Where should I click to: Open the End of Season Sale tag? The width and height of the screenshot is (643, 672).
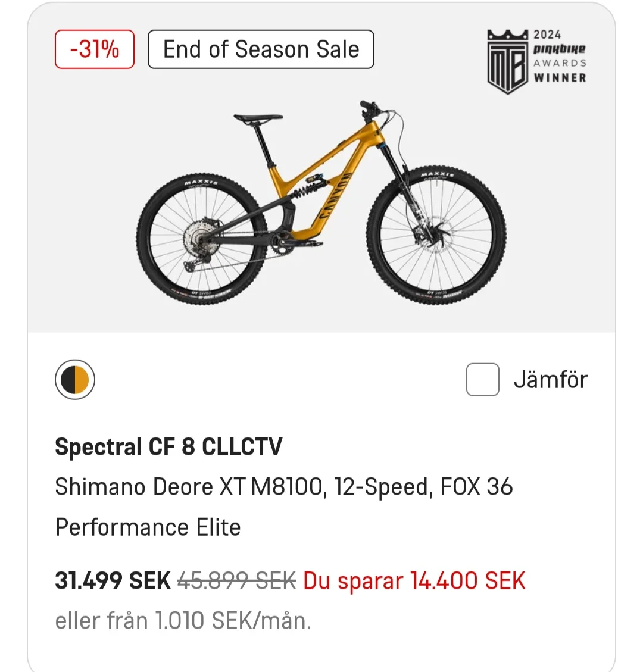pyautogui.click(x=261, y=49)
